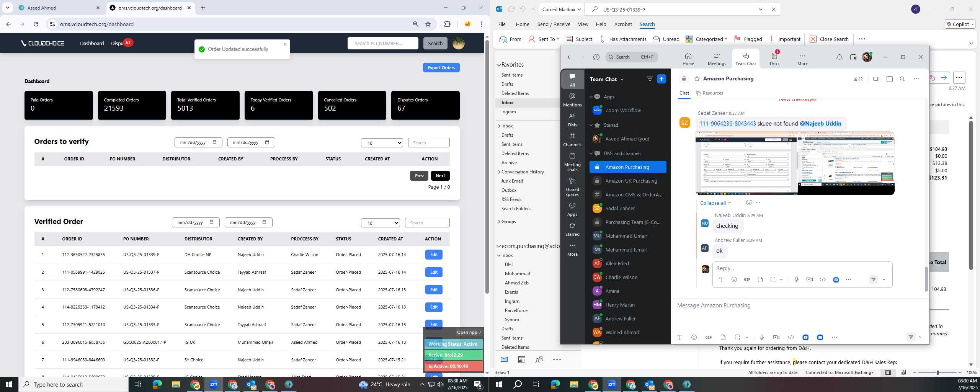
Task: Expand Conversation History folder in Outlook
Action: pos(499,172)
